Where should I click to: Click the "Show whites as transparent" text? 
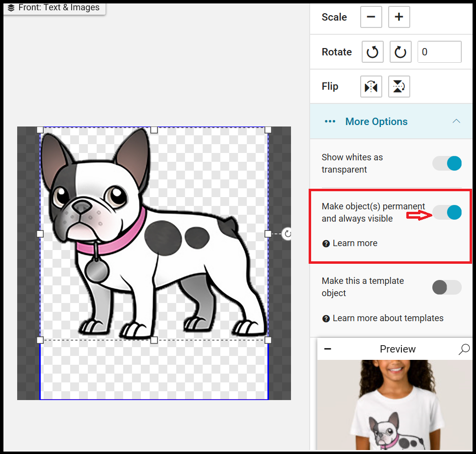click(x=352, y=163)
